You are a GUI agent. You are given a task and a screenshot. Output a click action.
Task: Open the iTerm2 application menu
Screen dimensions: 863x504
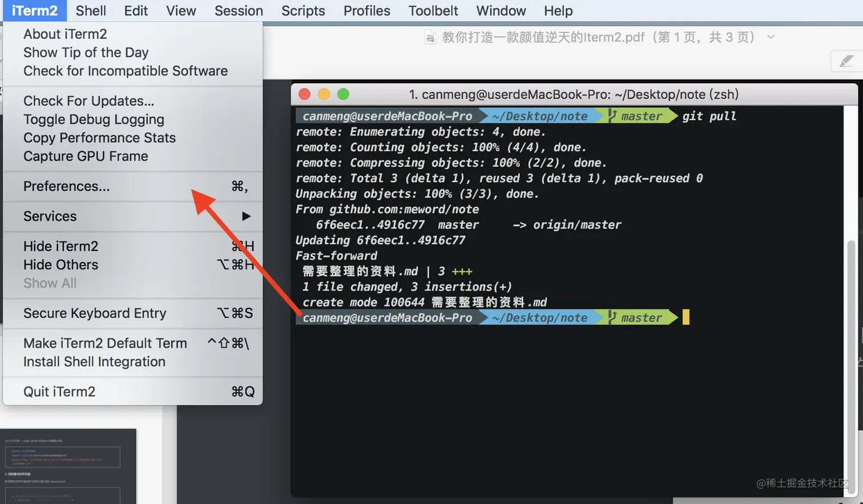point(34,11)
